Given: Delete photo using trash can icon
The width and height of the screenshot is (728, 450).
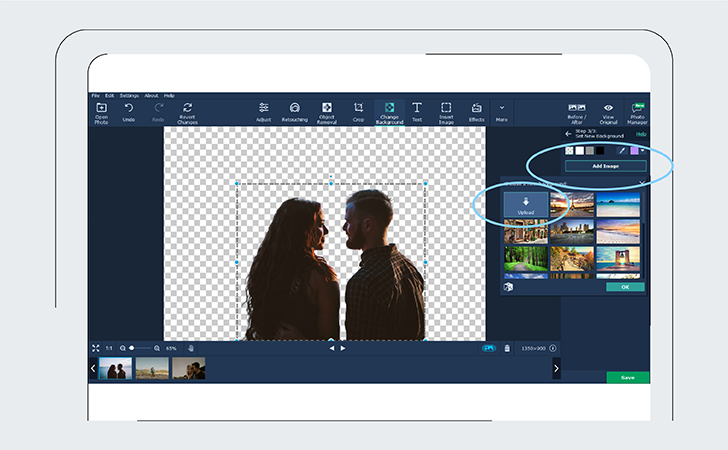Looking at the screenshot, I should (507, 348).
